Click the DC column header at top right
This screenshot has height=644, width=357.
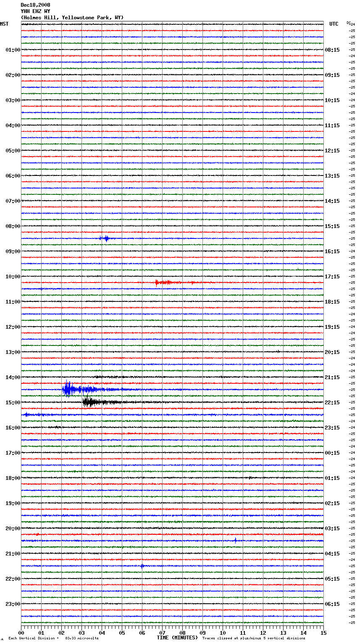[349, 23]
